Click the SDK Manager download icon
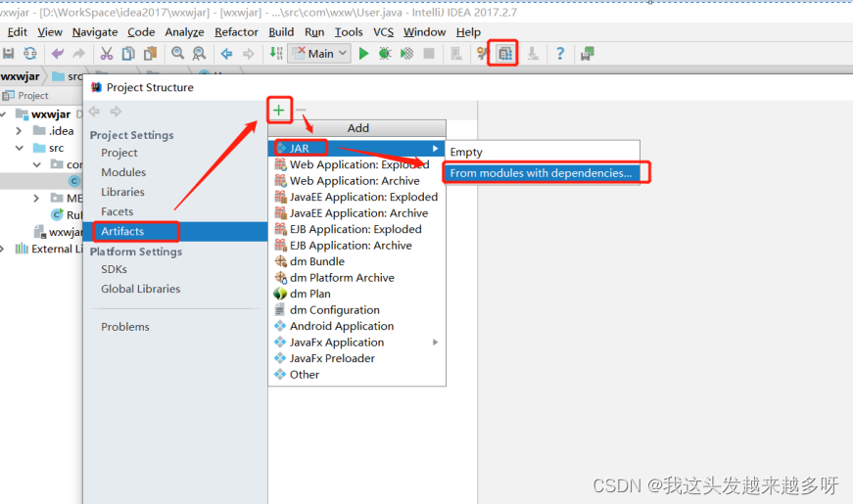854x504 pixels. click(x=533, y=54)
